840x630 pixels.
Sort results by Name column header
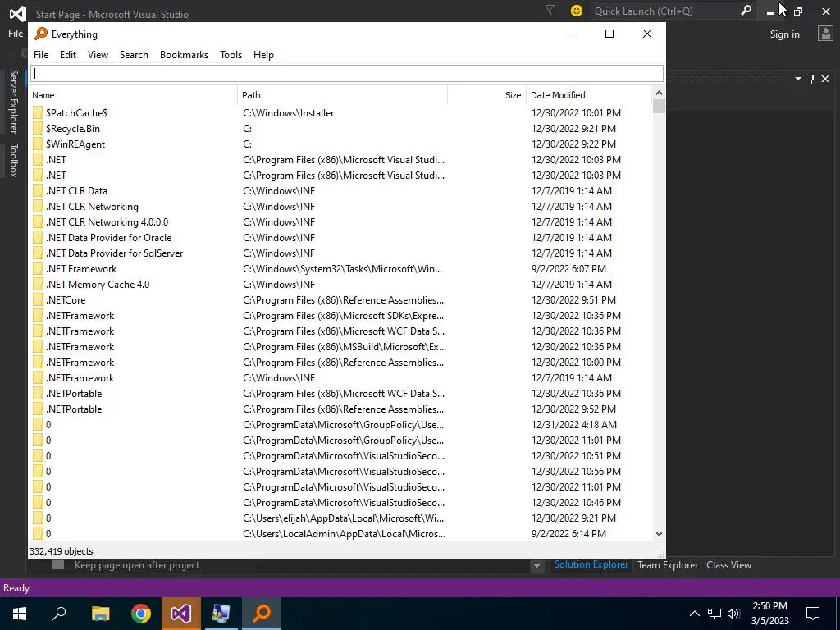pyautogui.click(x=132, y=95)
